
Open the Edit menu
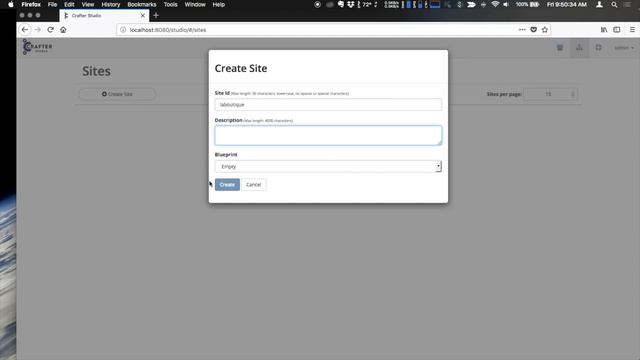click(x=69, y=4)
